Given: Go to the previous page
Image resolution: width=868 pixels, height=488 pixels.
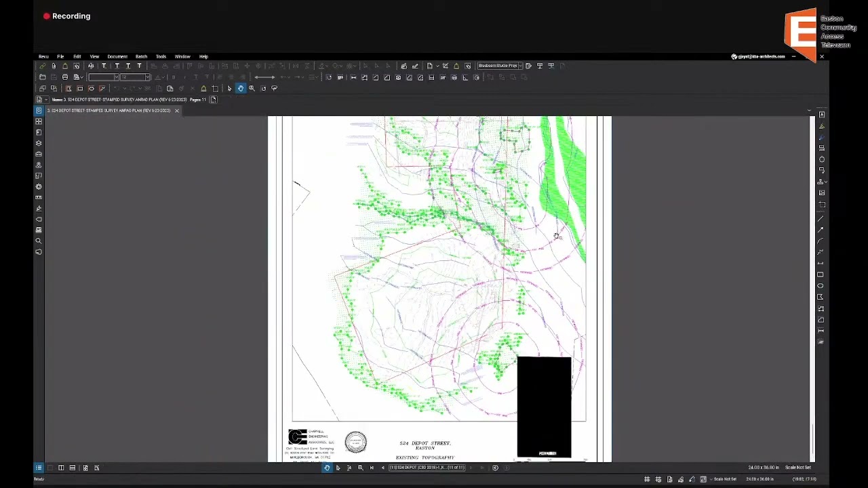Looking at the screenshot, I should (382, 468).
